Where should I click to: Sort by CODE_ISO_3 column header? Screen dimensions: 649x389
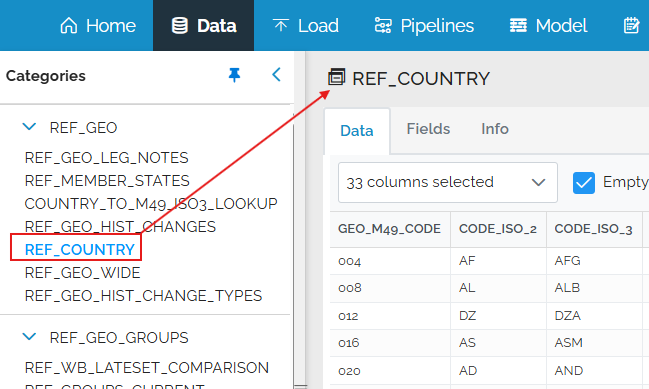click(594, 229)
